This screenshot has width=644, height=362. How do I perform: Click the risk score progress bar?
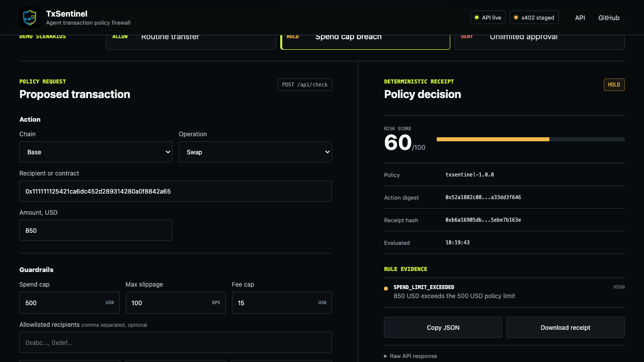pyautogui.click(x=531, y=139)
